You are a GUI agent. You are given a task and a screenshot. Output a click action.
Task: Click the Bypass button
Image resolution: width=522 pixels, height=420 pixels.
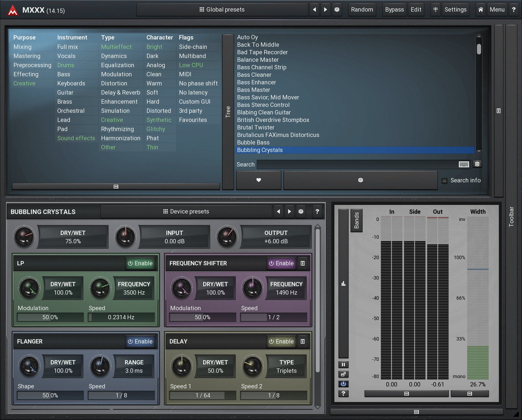pyautogui.click(x=394, y=10)
